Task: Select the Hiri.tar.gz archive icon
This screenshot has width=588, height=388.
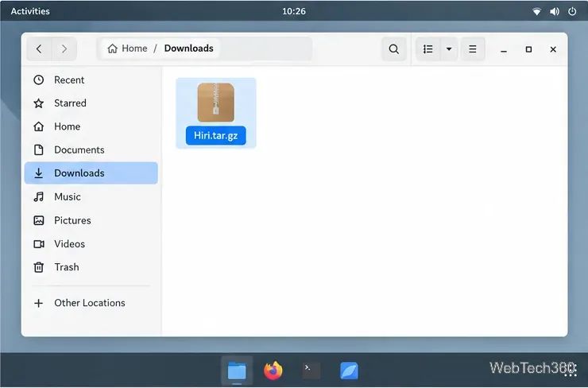Action: click(x=216, y=103)
